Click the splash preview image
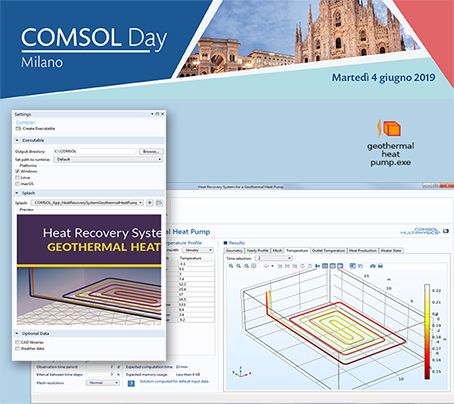 pyautogui.click(x=89, y=270)
